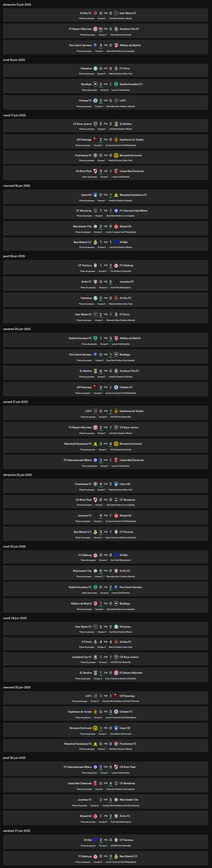The width and height of the screenshot is (212, 868).
Task: Click the Auckland City FC name in the Benfica 6-0 match
Action: pyautogui.click(x=129, y=371)
